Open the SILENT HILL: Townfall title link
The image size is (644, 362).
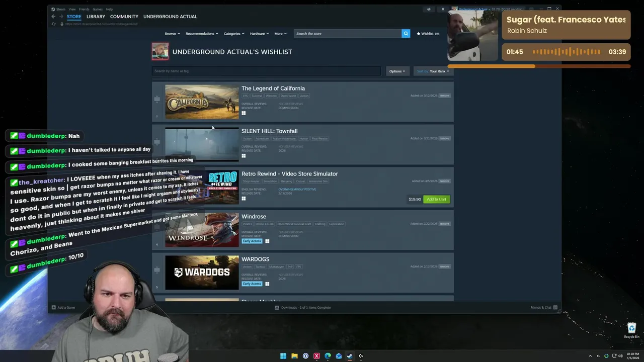[269, 131]
